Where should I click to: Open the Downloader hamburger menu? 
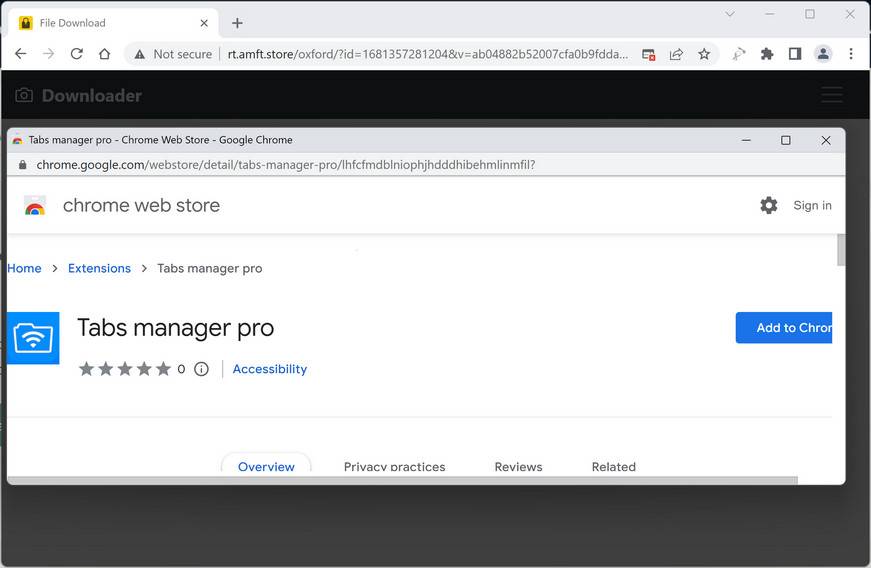(832, 95)
